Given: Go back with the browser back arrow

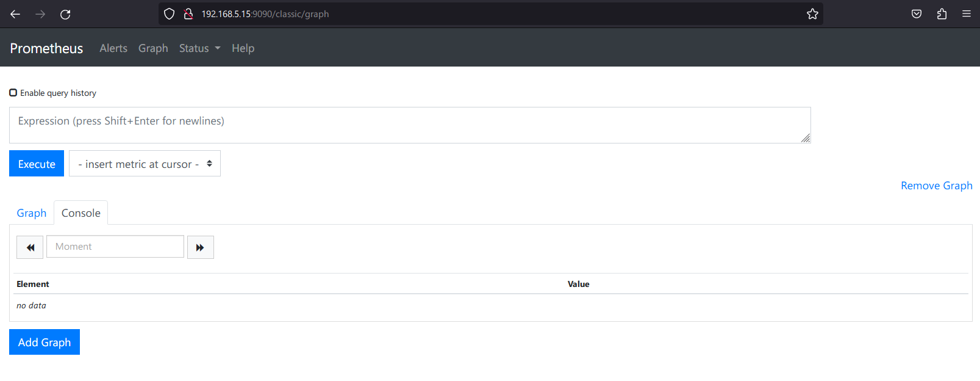Looking at the screenshot, I should click(x=15, y=14).
